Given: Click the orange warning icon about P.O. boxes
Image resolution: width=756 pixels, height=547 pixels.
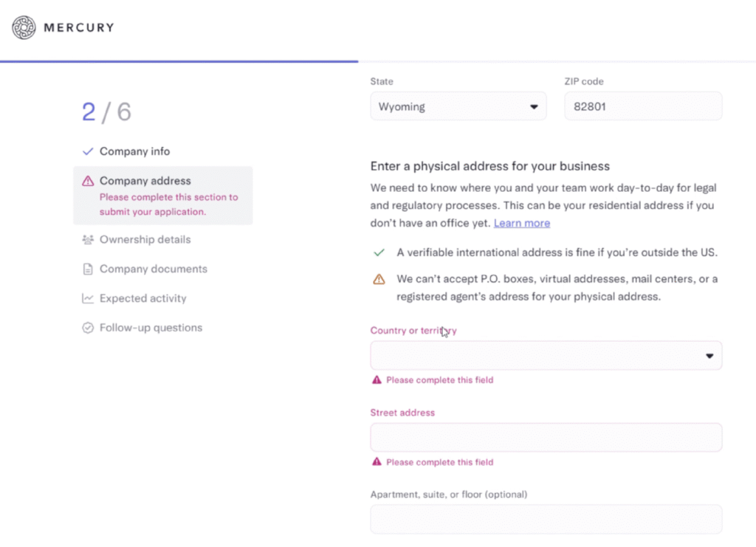Looking at the screenshot, I should point(379,279).
